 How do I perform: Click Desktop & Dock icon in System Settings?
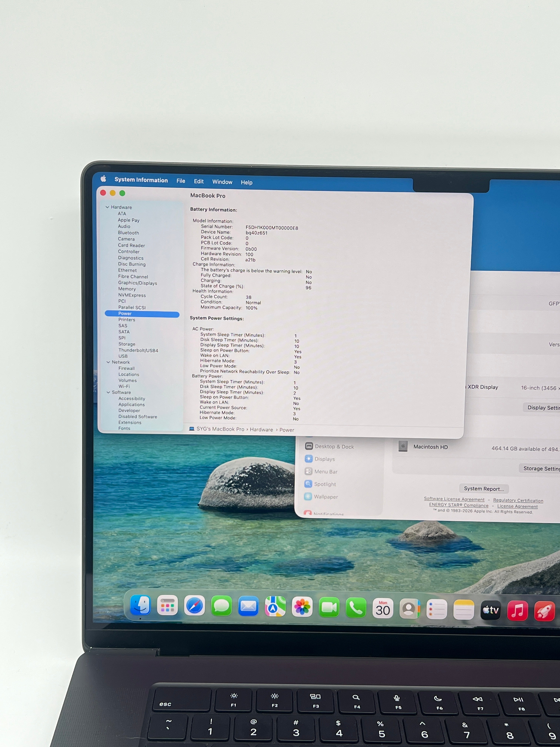(x=309, y=446)
